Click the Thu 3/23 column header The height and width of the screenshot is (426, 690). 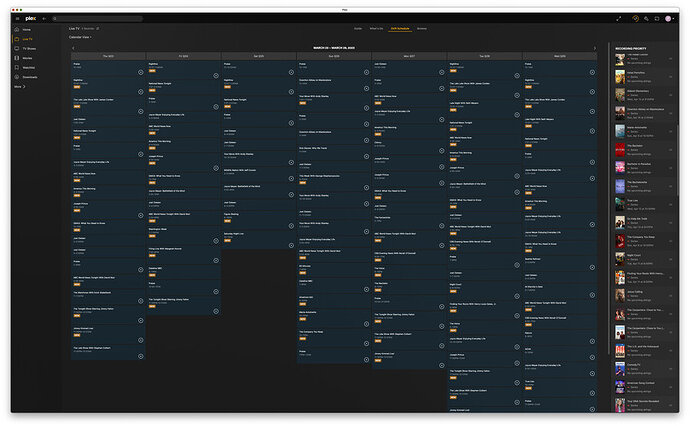click(108, 56)
